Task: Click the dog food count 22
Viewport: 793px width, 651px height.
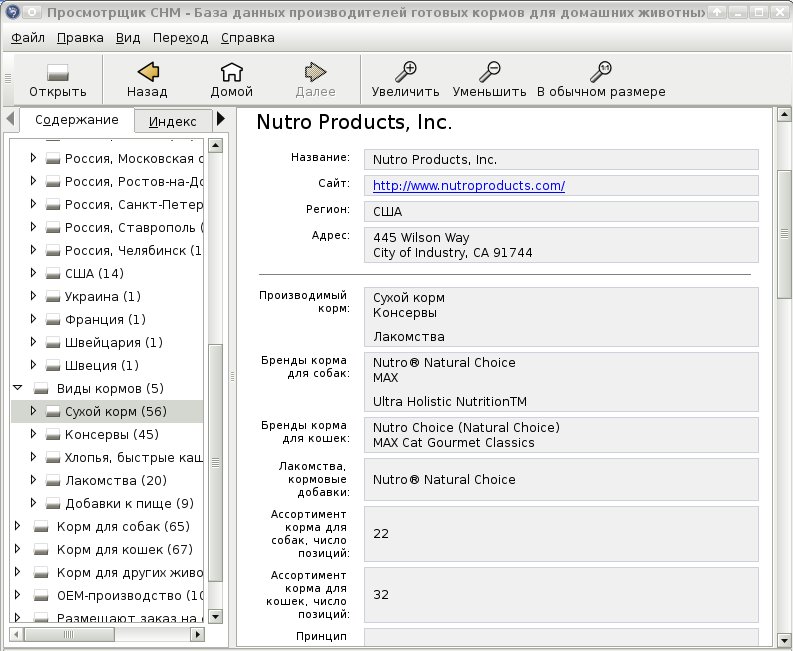Action: [x=381, y=534]
